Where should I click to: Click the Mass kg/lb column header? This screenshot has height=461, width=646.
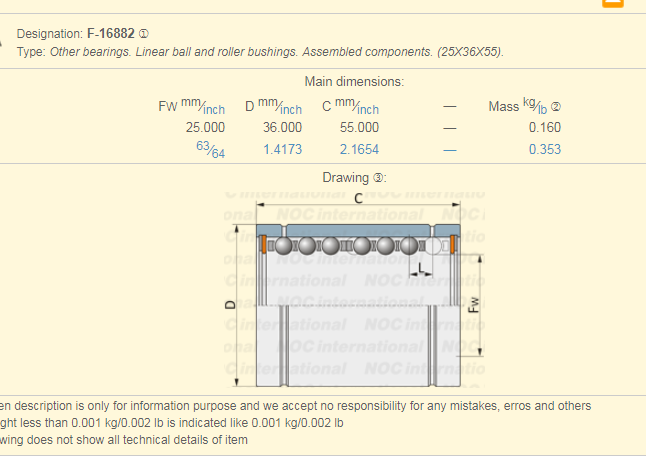(x=518, y=106)
